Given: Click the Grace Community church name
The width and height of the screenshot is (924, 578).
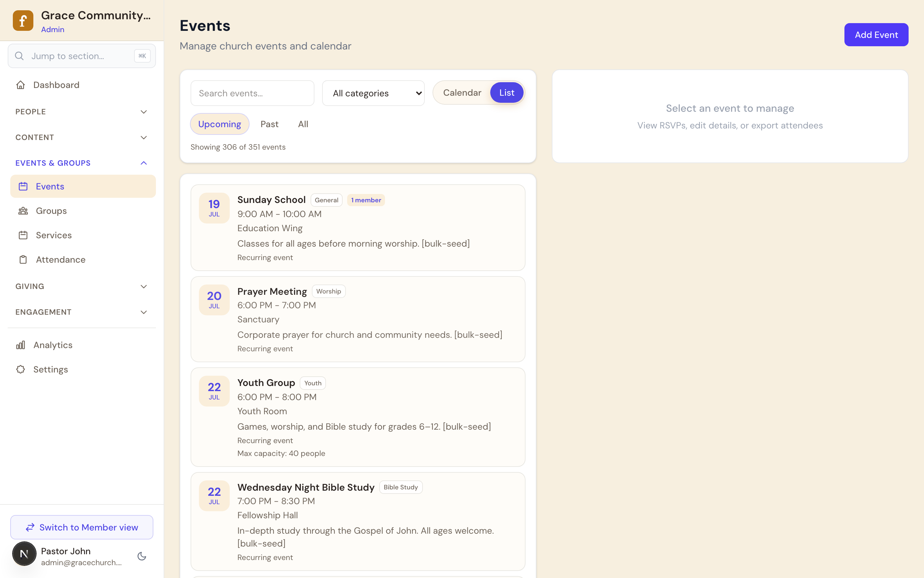Looking at the screenshot, I should point(96,15).
